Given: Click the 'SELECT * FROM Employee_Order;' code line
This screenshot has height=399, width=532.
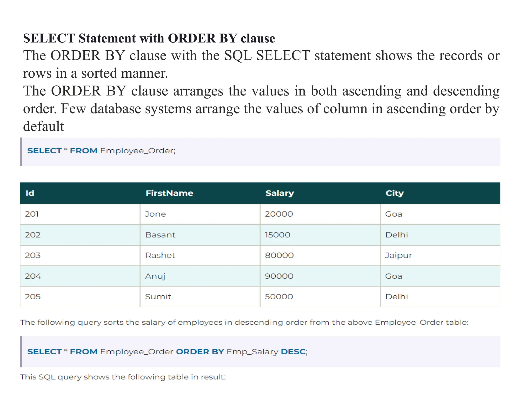Looking at the screenshot, I should click(102, 151).
